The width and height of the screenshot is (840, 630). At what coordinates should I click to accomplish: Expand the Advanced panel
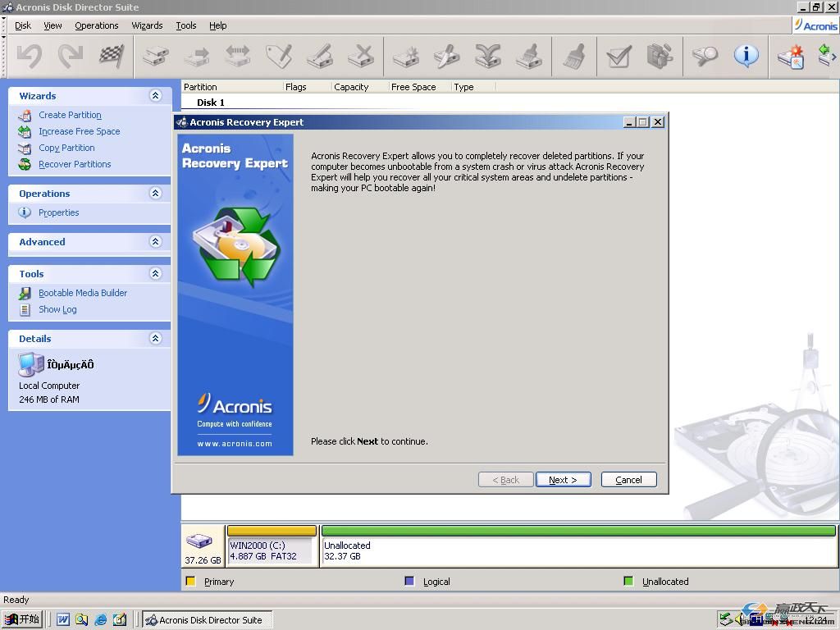155,241
